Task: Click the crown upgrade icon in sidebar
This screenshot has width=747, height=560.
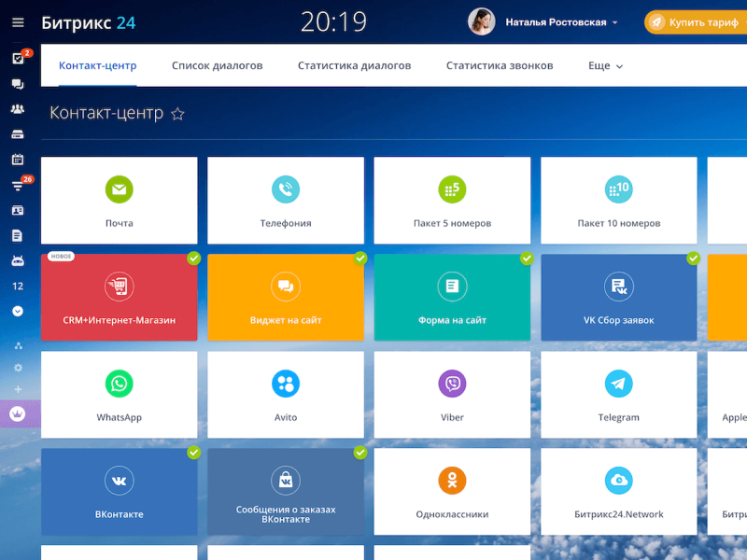Action: pos(18,413)
